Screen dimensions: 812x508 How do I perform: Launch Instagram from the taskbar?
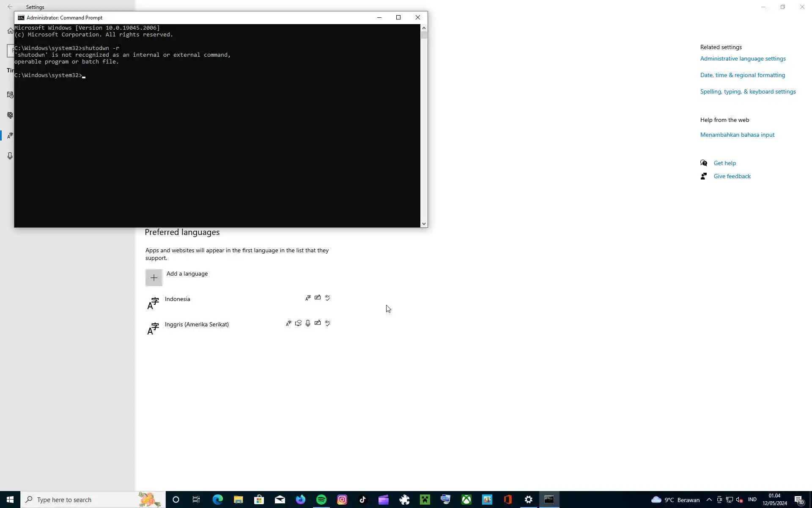pos(342,500)
